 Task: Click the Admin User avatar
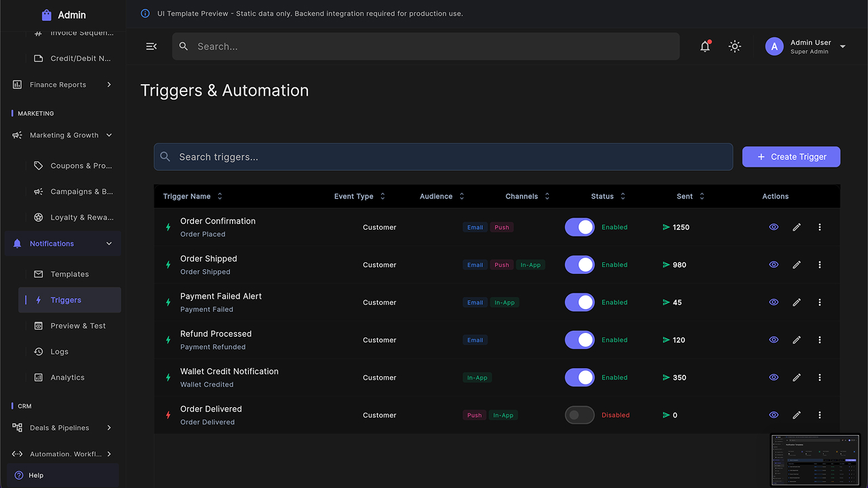[x=774, y=46]
